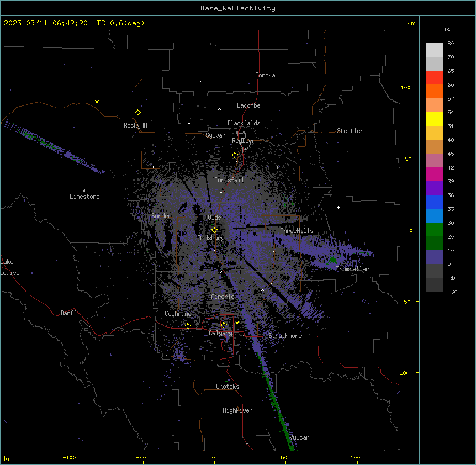This screenshot has height=465, width=476.
Task: Select the pink 42-45 dBZ legend color
Action: click(434, 160)
